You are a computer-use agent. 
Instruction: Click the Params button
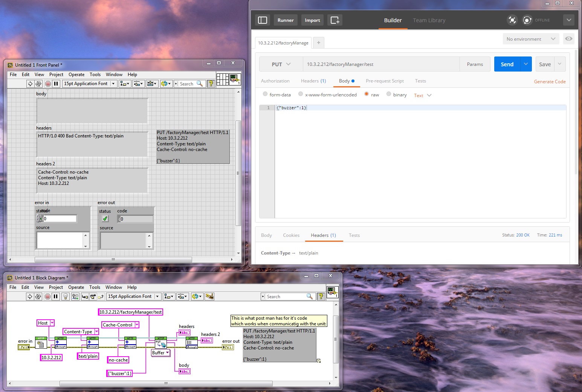[x=475, y=64]
